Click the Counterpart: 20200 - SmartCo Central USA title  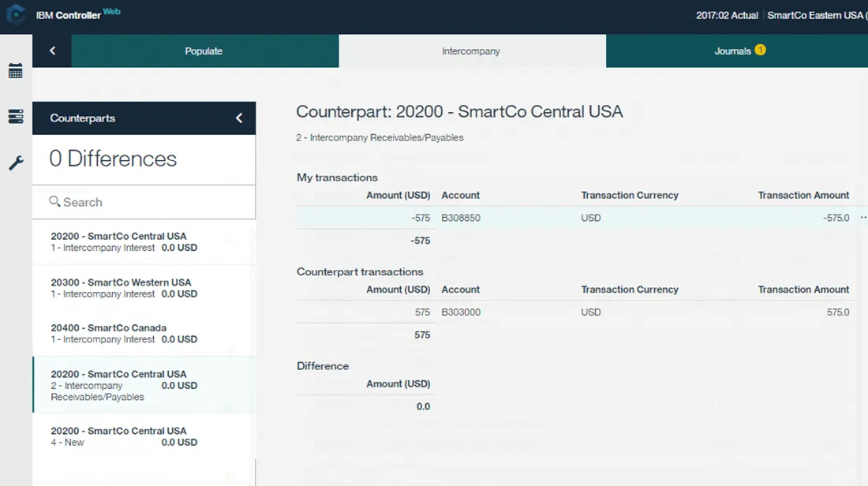click(x=459, y=111)
